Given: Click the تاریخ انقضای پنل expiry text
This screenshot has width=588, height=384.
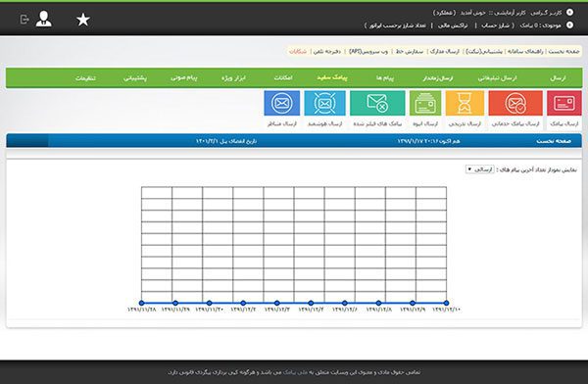Looking at the screenshot, I should click(226, 141).
